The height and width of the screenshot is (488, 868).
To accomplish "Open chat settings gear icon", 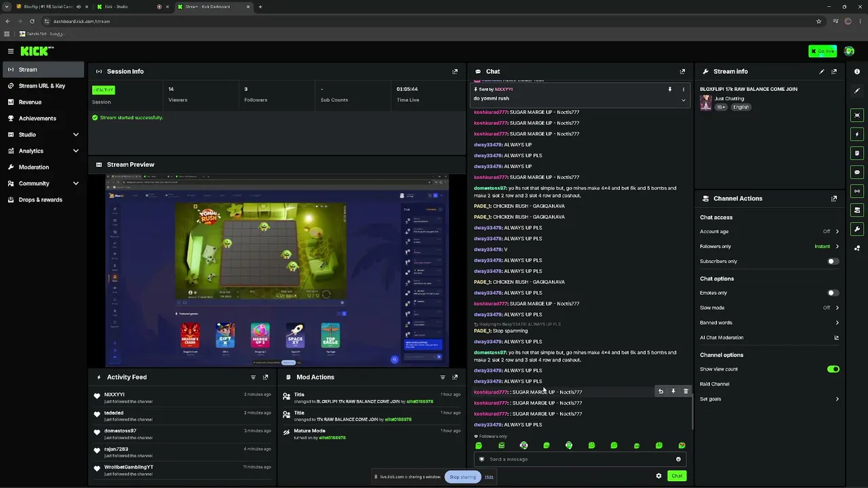I will click(x=658, y=476).
